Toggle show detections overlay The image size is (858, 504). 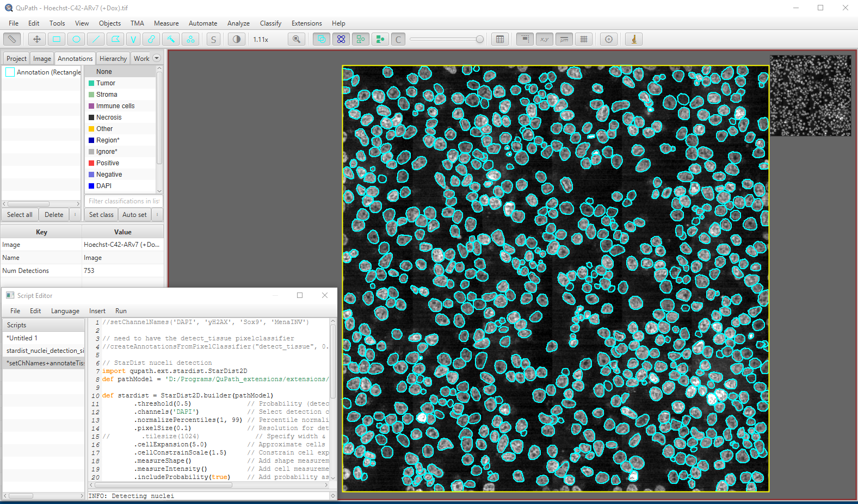click(361, 39)
